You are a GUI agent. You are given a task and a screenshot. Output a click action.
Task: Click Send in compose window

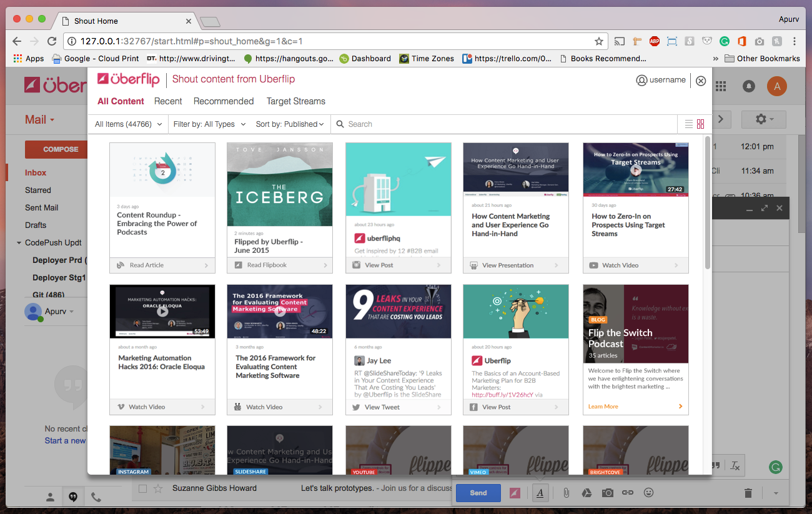point(478,493)
